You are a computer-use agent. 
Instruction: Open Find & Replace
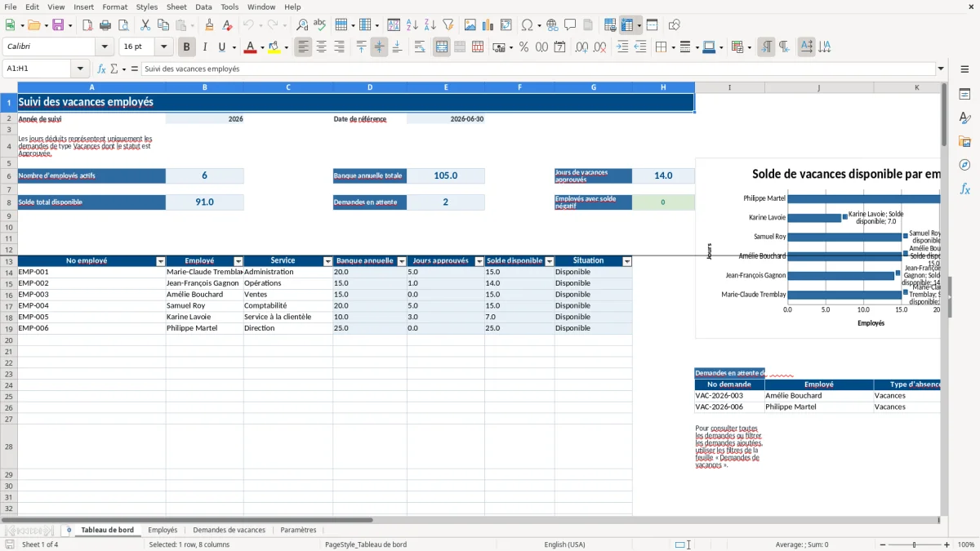[302, 25]
